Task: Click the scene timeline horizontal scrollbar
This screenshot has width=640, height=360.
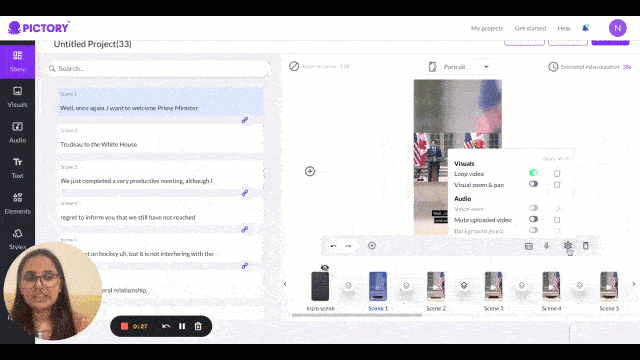Action: point(357,315)
